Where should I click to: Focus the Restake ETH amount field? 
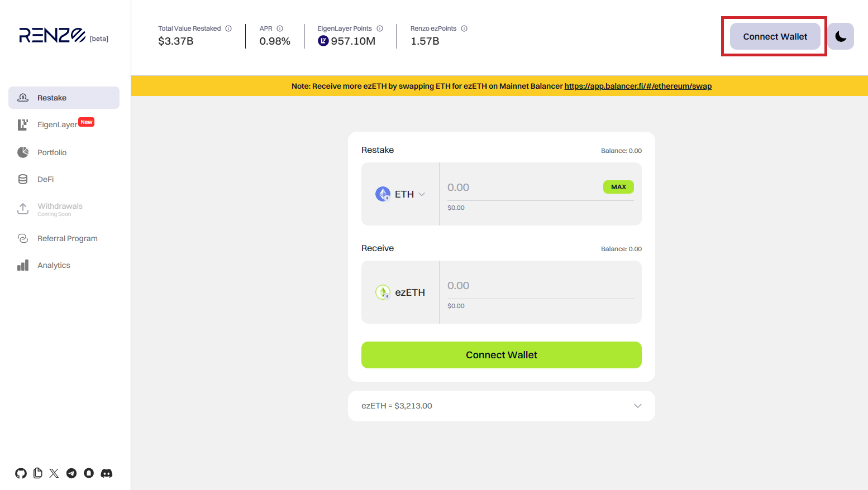[x=522, y=188]
